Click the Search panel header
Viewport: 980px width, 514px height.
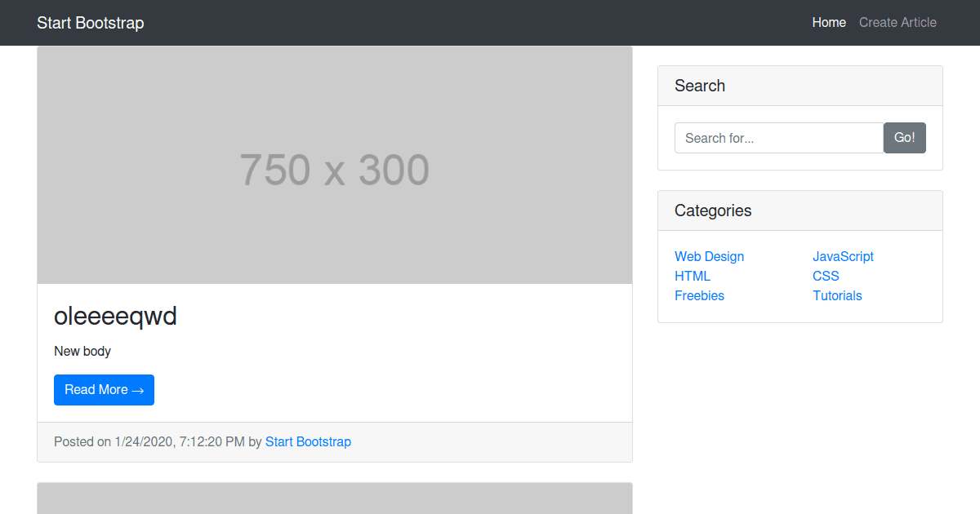(700, 85)
